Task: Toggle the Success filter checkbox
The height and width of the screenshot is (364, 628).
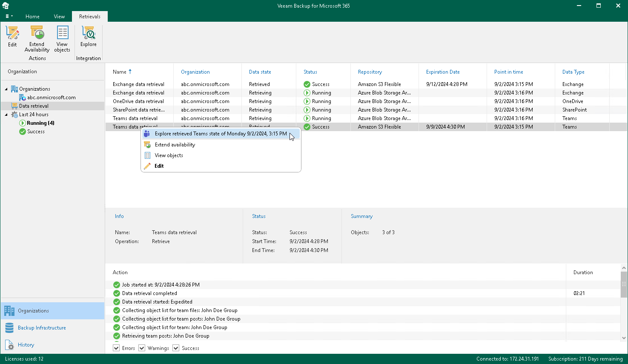Action: point(176,348)
